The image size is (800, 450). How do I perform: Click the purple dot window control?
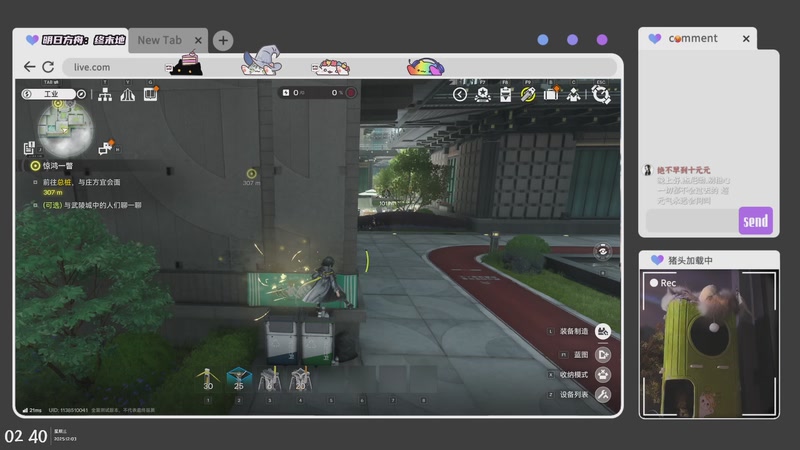pos(602,40)
